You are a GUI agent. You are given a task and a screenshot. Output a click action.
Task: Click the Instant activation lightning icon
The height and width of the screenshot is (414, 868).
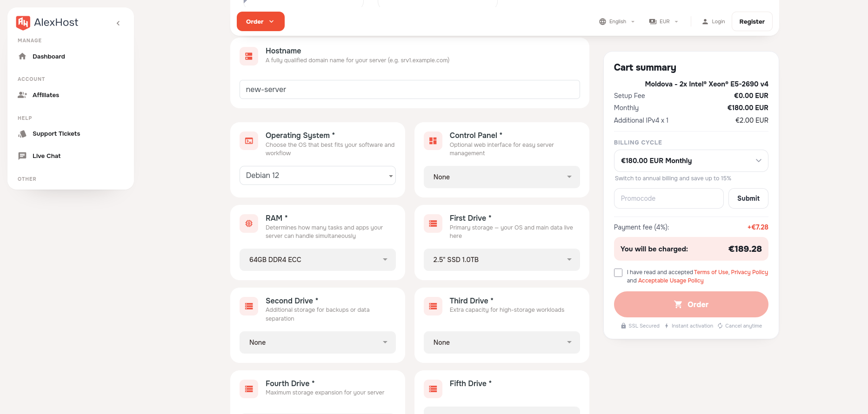667,326
